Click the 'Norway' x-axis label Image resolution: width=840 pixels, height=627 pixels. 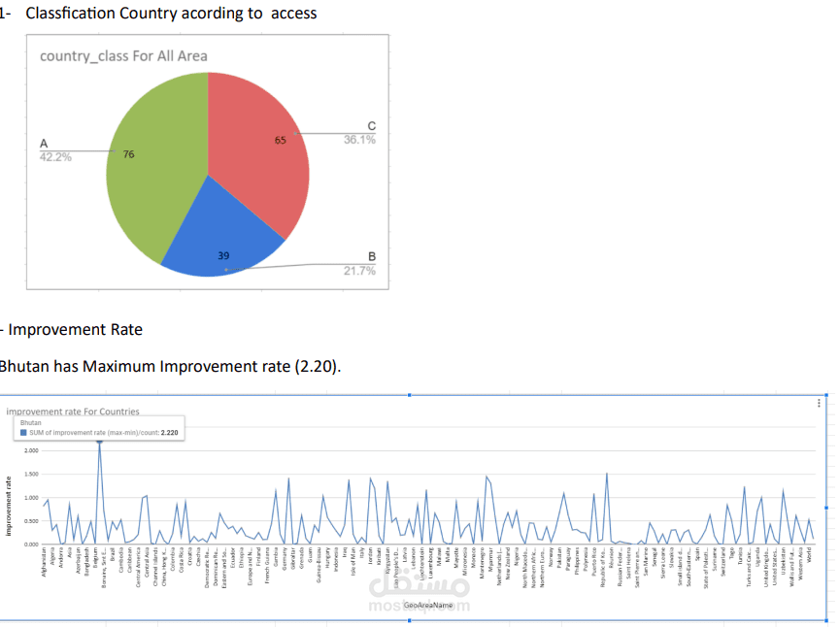551,557
